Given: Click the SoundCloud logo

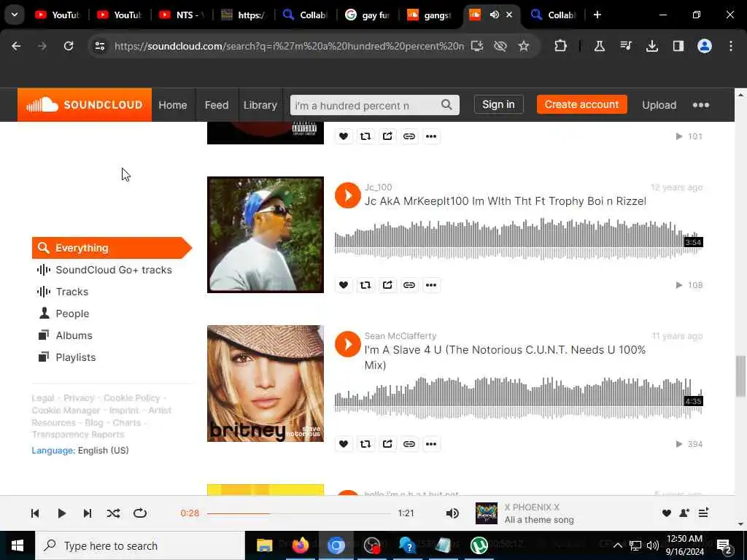Looking at the screenshot, I should pyautogui.click(x=85, y=105).
